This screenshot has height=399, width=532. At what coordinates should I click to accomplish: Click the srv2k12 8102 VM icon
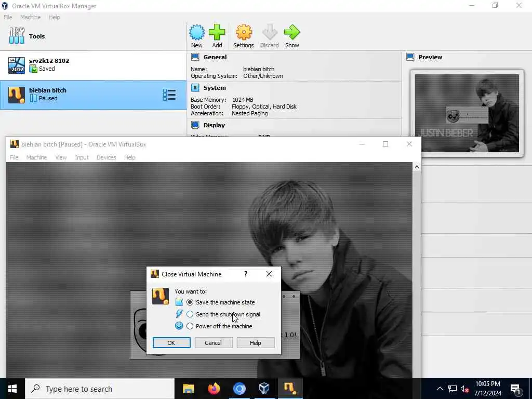click(x=16, y=65)
